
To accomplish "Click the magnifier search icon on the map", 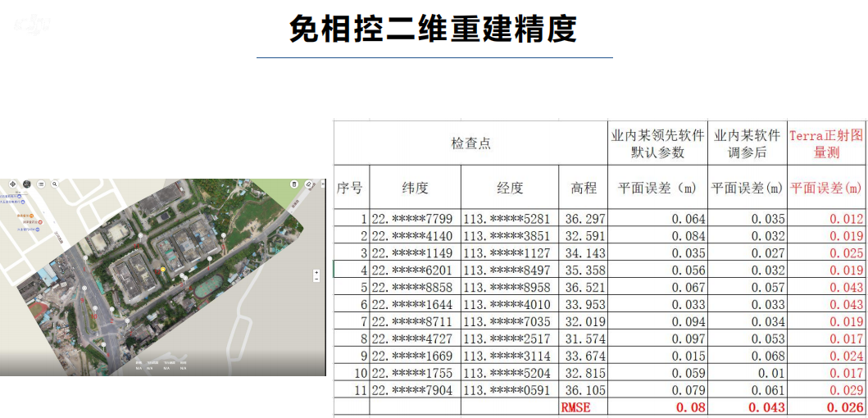I will [x=55, y=184].
